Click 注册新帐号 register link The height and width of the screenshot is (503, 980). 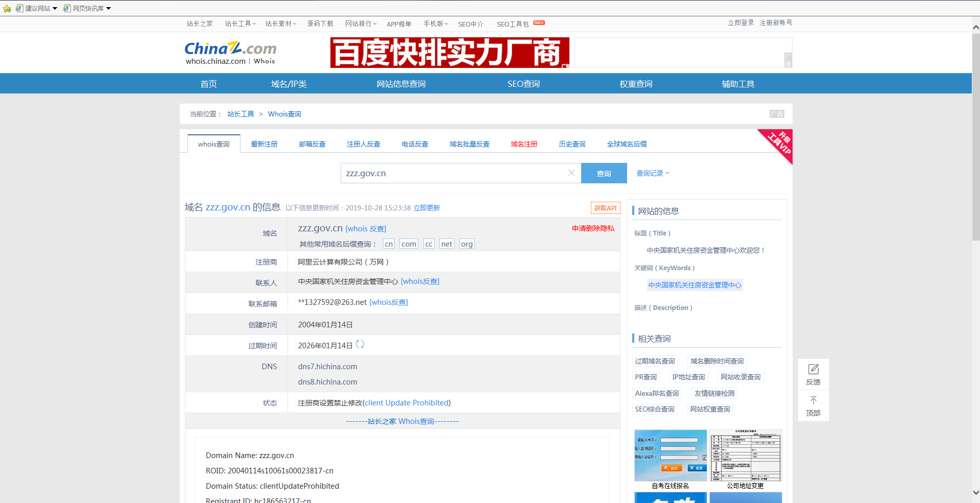coord(776,22)
